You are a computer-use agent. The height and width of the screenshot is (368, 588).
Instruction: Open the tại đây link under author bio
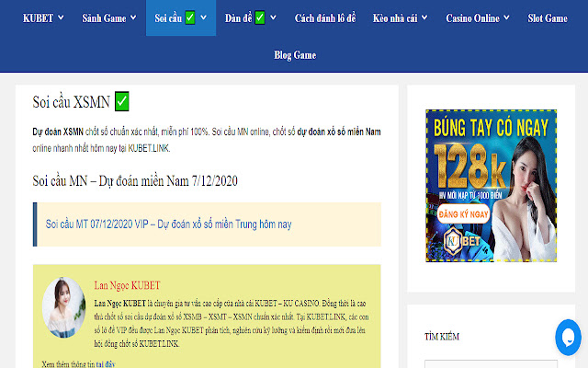pos(106,364)
